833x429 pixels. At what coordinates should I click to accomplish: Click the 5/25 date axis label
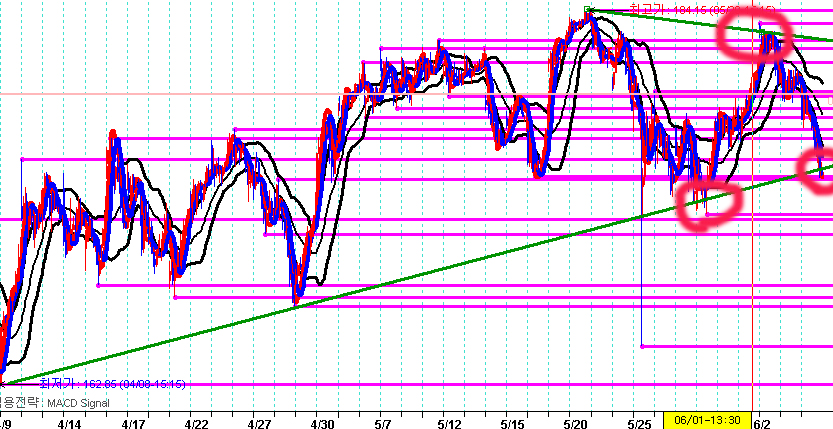(639, 422)
